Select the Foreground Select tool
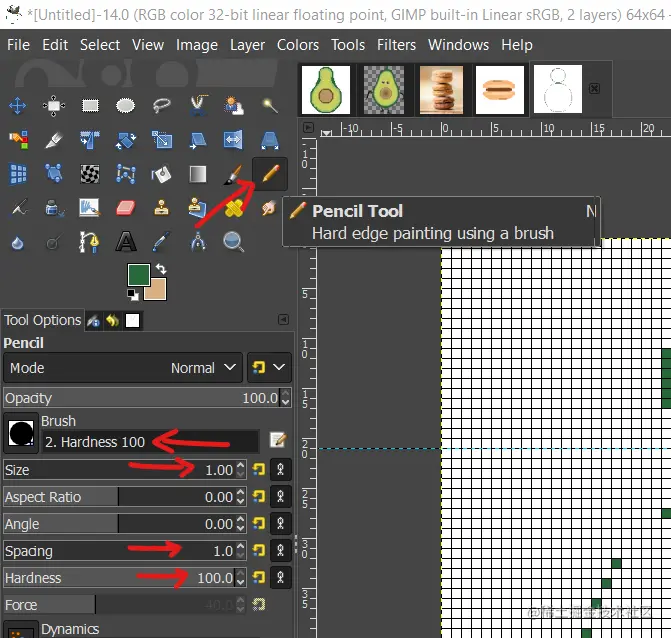The height and width of the screenshot is (638, 671). coord(234,105)
